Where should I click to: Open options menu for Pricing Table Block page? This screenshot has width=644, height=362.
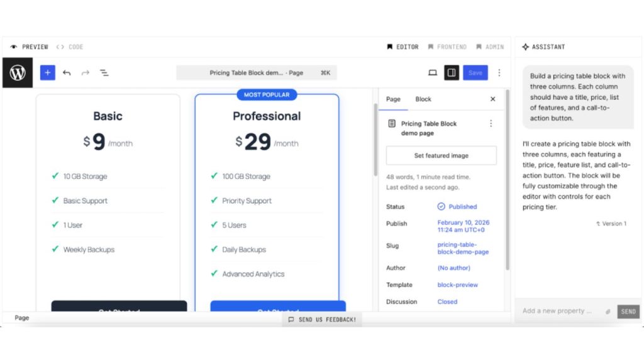tap(491, 124)
